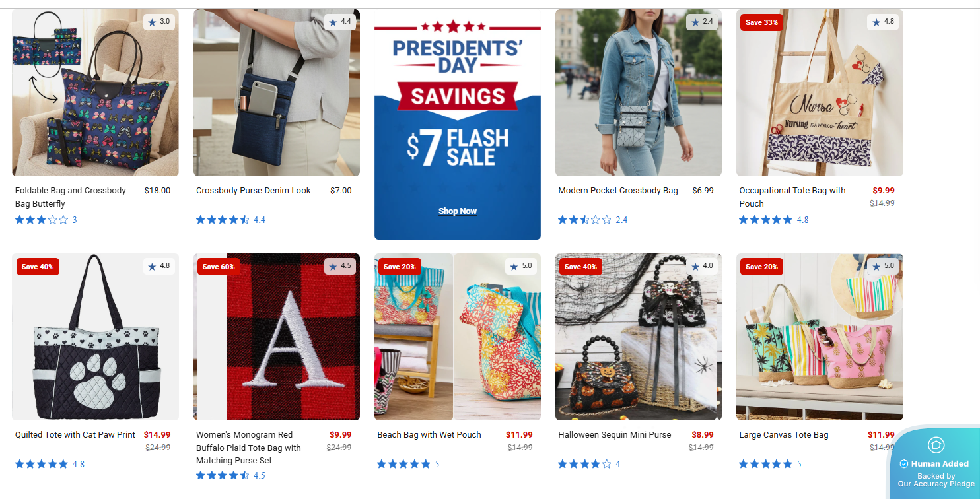Click the 4.4 rating badge on Crossbody Purse image

click(x=340, y=22)
